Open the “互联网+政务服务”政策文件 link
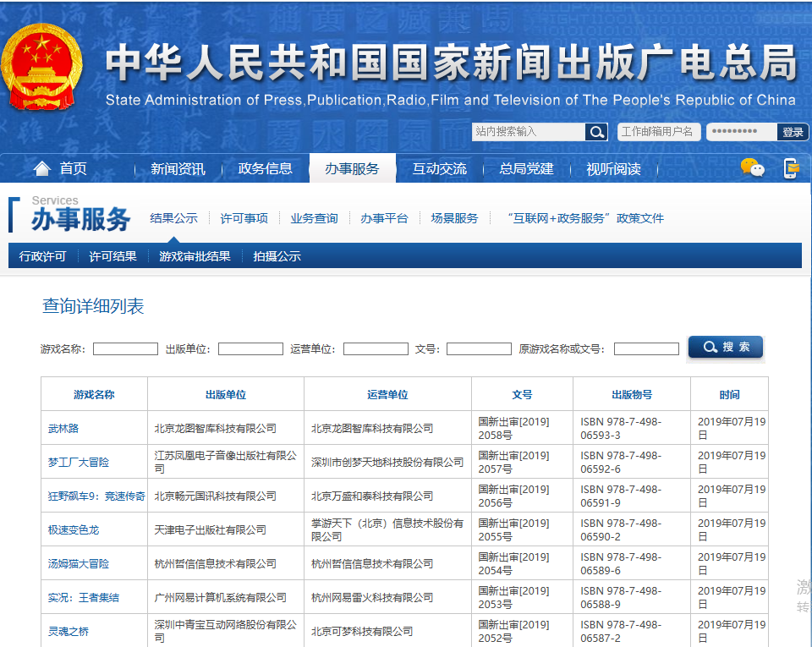Image resolution: width=812 pixels, height=647 pixels. [x=585, y=218]
